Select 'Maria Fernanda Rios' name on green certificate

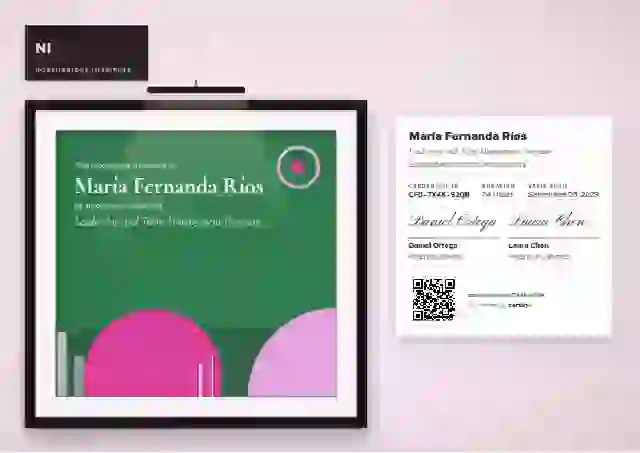pos(169,186)
